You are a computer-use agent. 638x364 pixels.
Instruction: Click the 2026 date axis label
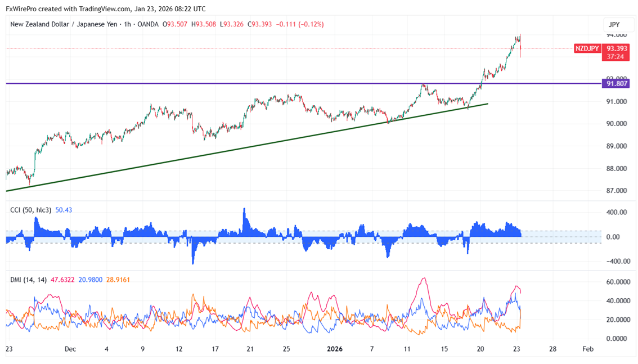335,349
